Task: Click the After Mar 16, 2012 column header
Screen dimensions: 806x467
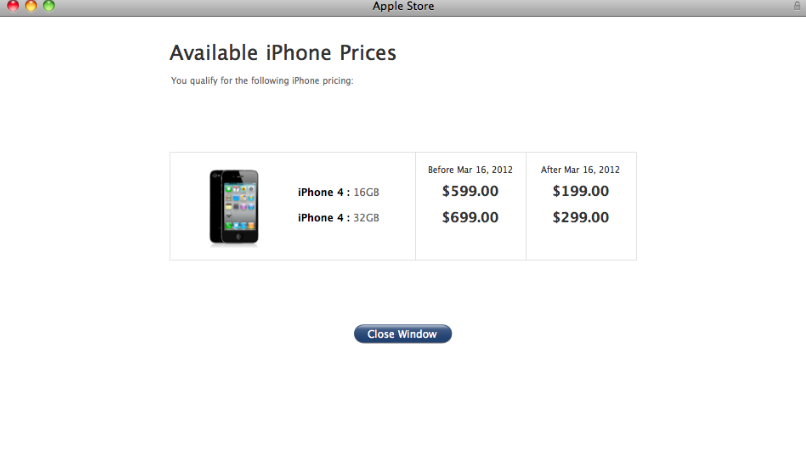Action: point(580,170)
